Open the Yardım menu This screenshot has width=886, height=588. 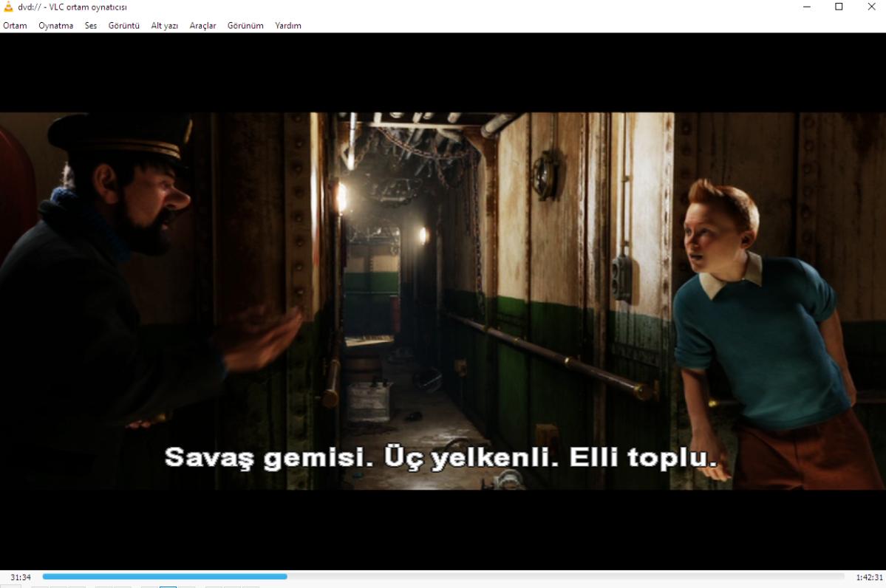click(288, 25)
